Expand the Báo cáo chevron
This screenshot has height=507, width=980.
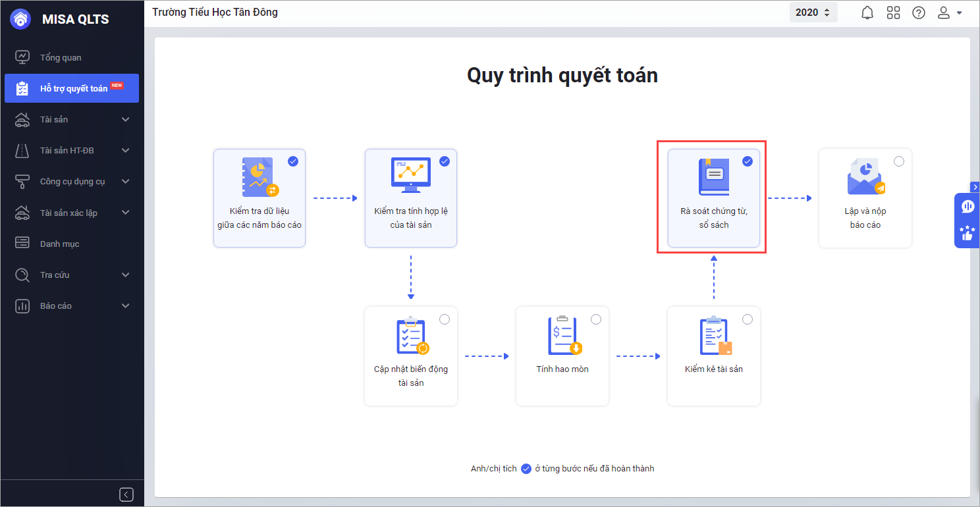point(126,306)
